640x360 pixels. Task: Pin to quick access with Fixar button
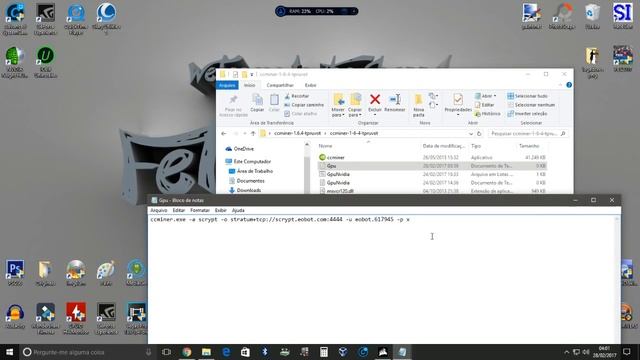[233, 105]
